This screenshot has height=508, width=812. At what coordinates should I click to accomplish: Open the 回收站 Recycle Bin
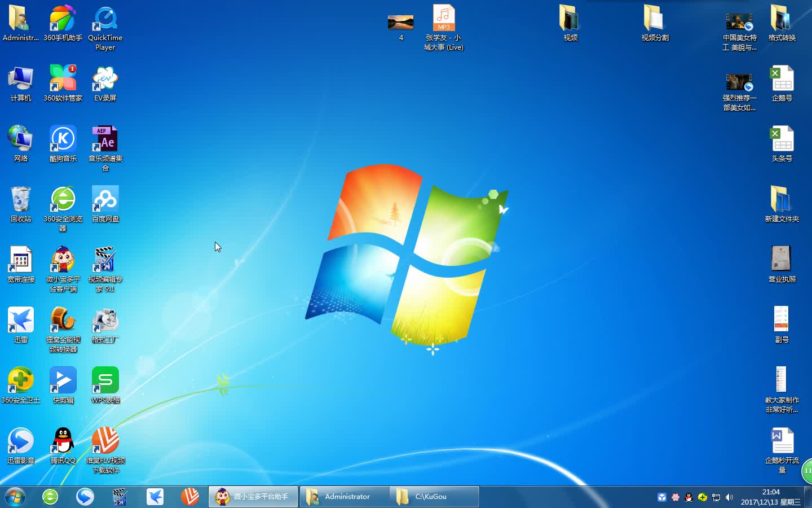[21, 204]
